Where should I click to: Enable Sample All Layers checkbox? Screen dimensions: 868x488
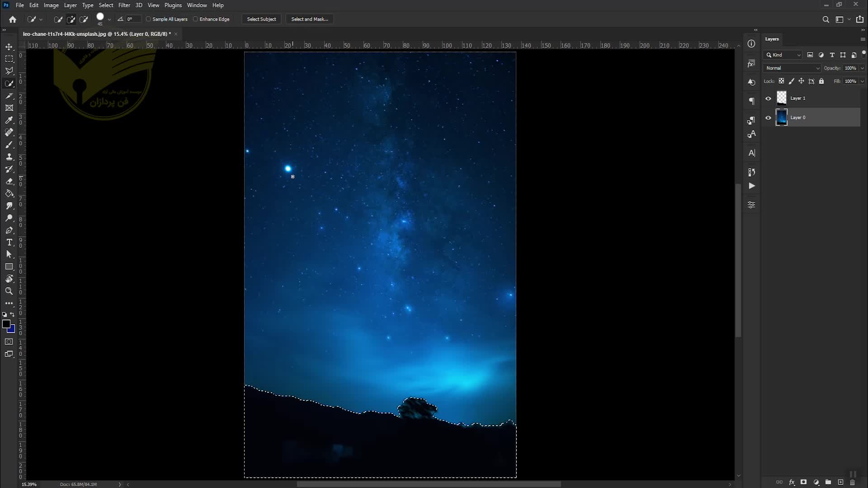(148, 19)
